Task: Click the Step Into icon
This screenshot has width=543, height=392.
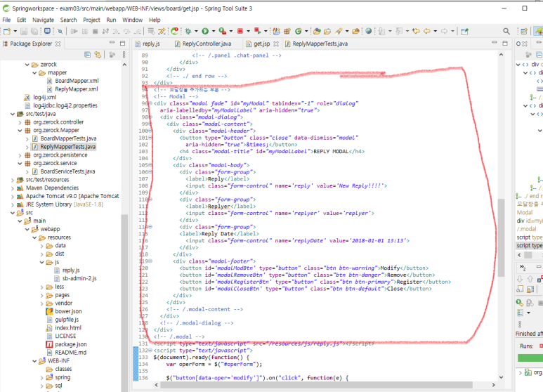Action: (116, 31)
